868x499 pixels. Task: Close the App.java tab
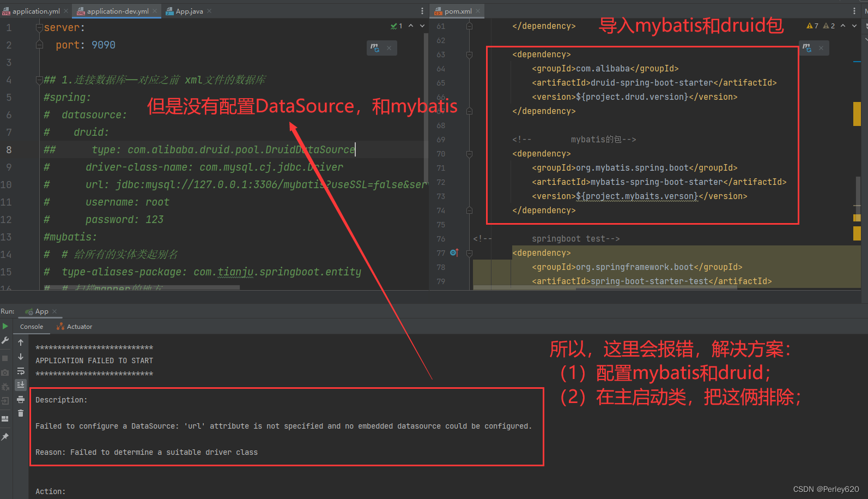click(209, 11)
